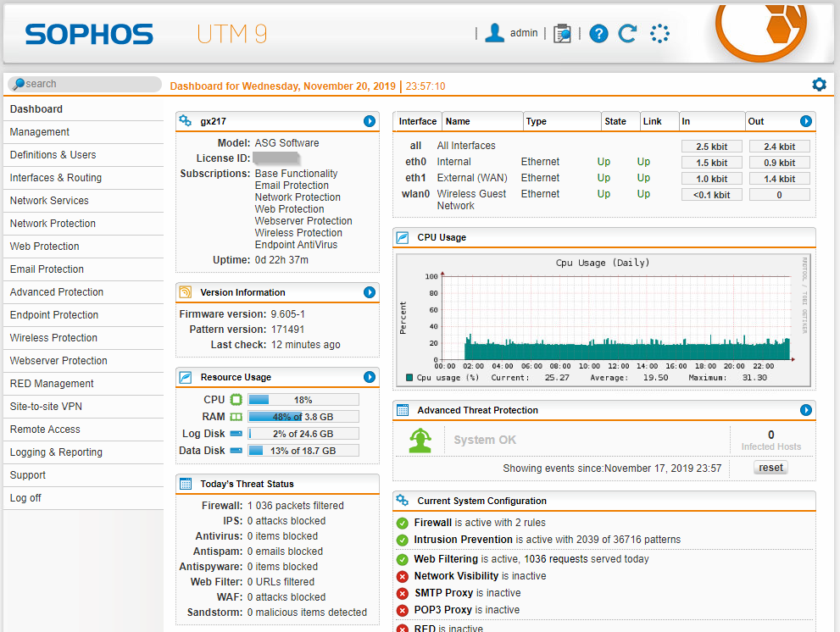Viewport: 840px width, 632px height.
Task: Click the Version Information panel icon
Action: click(x=186, y=292)
